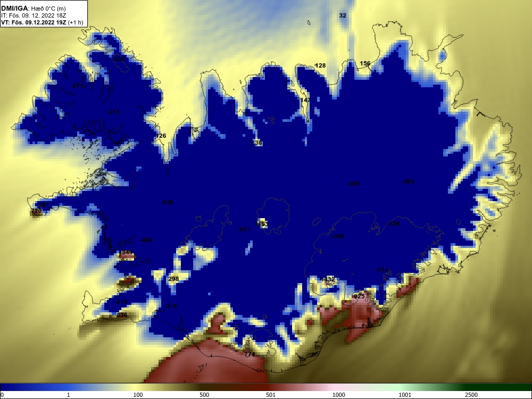Click the map value '32' near the top
This screenshot has height=399, width=532.
point(343,15)
